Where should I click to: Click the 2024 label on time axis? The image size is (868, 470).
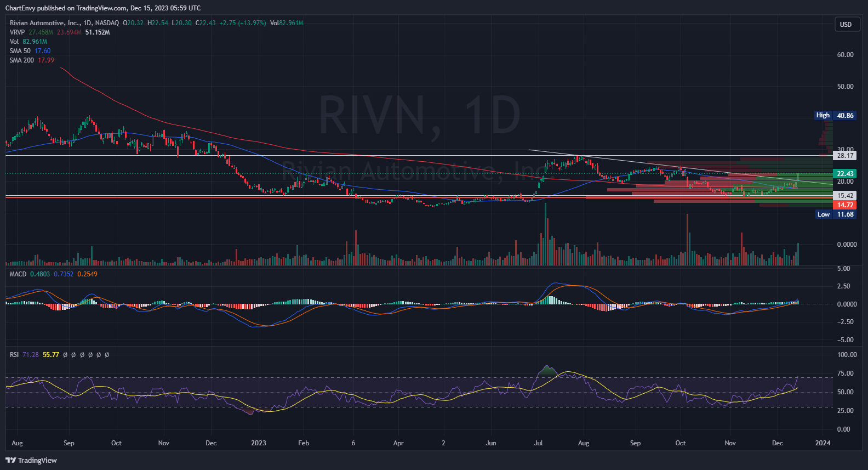coord(823,443)
